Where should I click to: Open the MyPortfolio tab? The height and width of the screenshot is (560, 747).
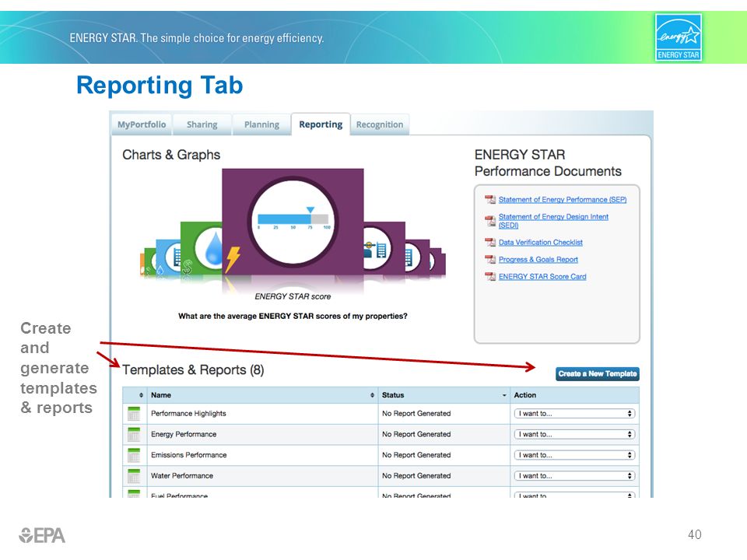pyautogui.click(x=142, y=124)
